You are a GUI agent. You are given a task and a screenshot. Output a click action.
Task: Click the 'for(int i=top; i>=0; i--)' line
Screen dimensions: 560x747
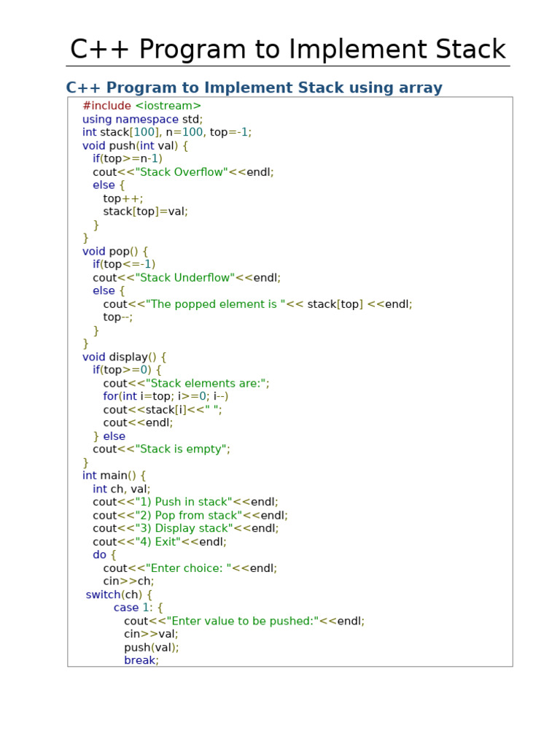[x=166, y=396]
